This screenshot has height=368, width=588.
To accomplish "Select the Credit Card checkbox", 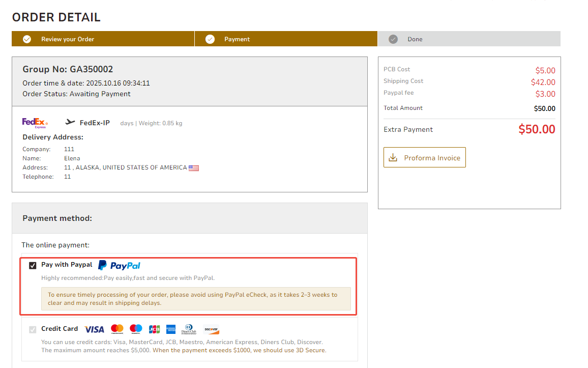I will (x=33, y=329).
